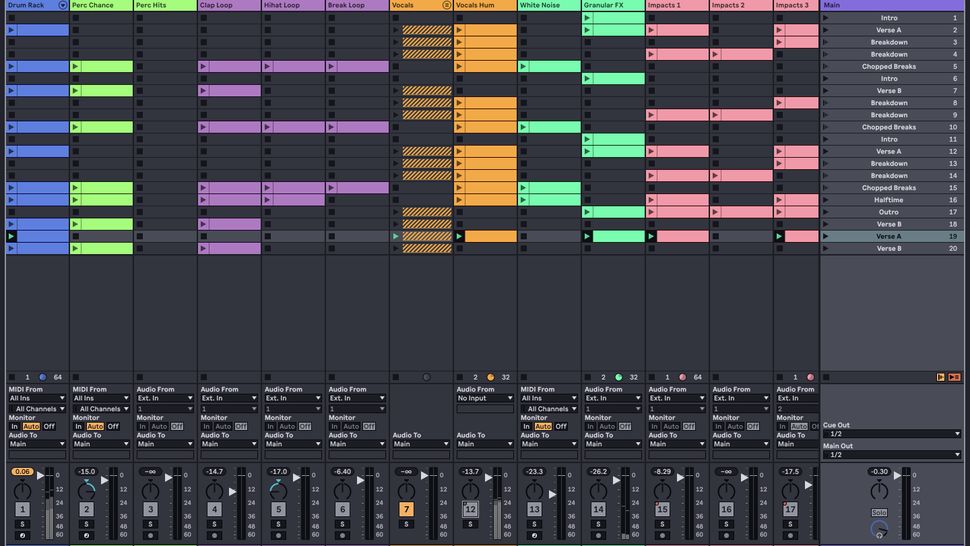The width and height of the screenshot is (970, 546).
Task: Click Perc Chance volume value -15.0
Action: pos(87,472)
